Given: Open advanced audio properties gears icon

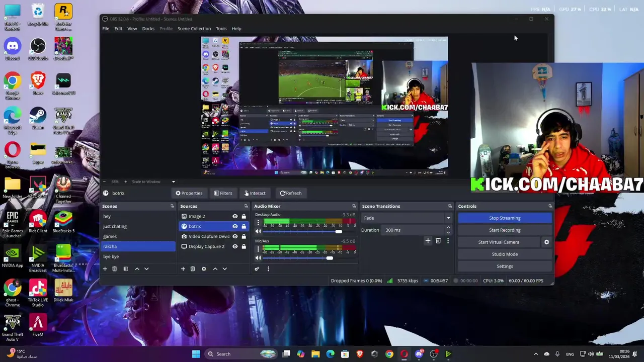Looking at the screenshot, I should (257, 269).
